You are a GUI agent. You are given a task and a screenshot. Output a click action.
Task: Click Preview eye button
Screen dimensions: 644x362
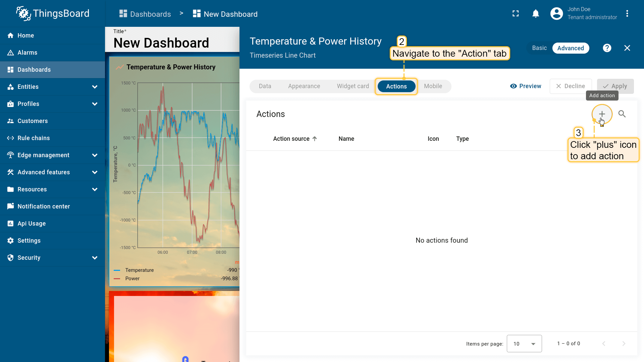pos(526,86)
